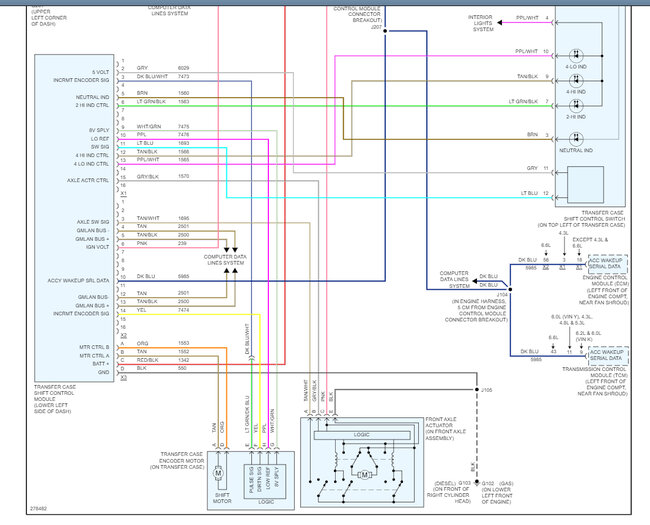
Task: Select the J207 splice dot
Action: coord(385,31)
